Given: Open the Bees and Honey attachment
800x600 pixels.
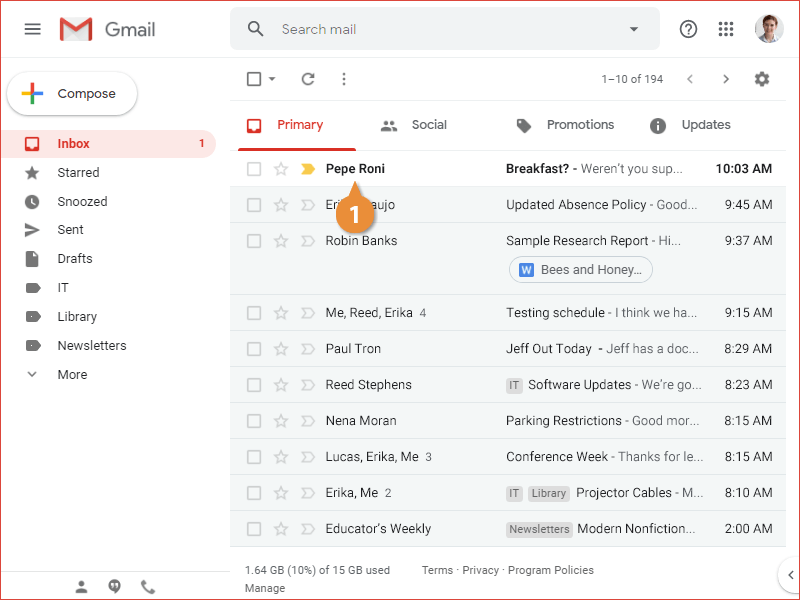Looking at the screenshot, I should coord(580,269).
